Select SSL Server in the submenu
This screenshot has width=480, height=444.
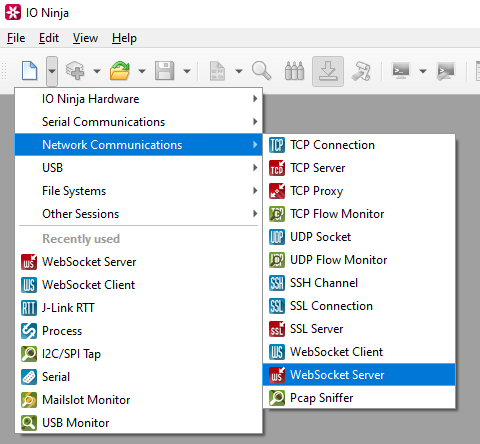(359, 329)
